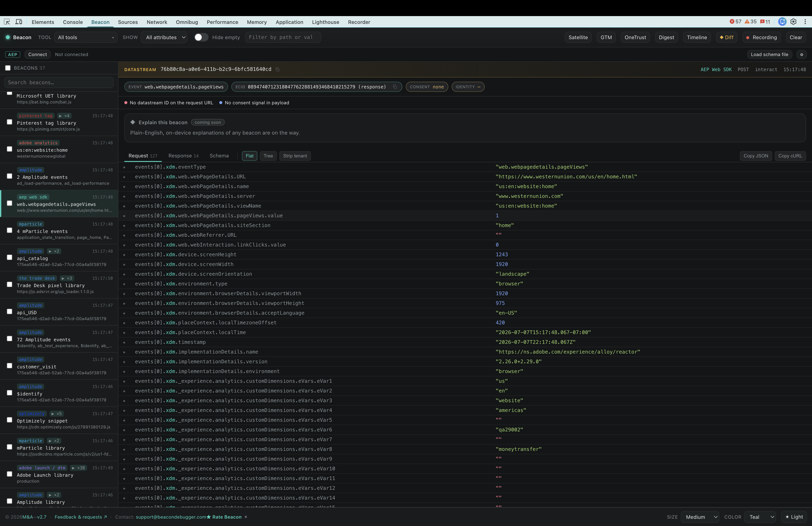Switch to the Network tab
This screenshot has width=812, height=526.
click(x=157, y=22)
